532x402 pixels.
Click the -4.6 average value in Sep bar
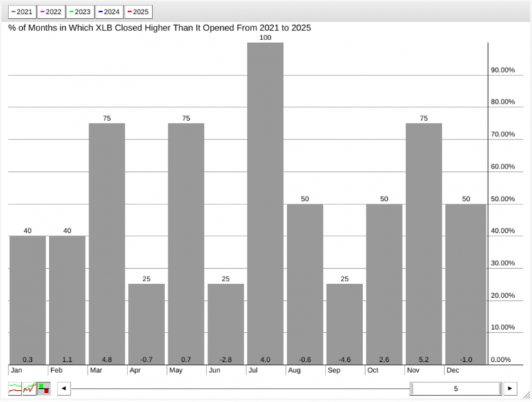(345, 360)
